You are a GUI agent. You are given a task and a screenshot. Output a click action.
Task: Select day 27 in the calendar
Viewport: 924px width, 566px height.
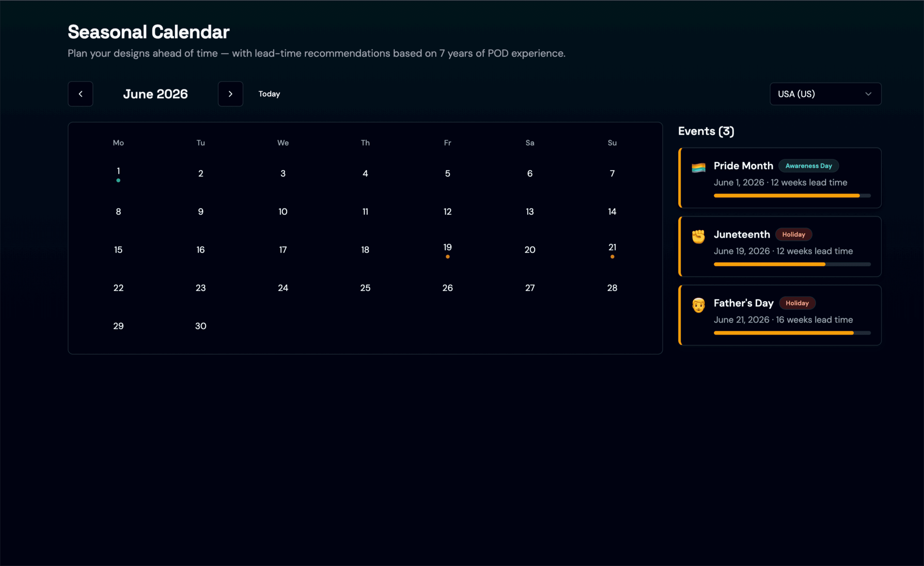click(530, 288)
